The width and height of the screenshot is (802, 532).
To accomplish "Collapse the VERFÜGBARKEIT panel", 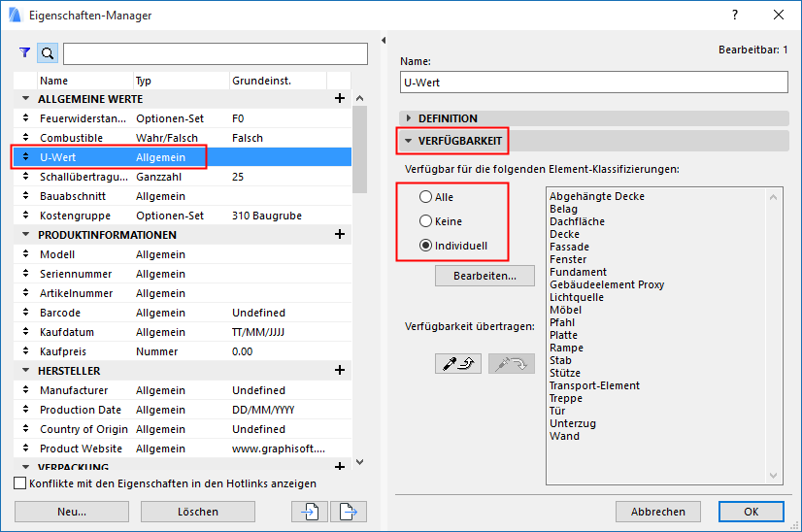I will pos(408,141).
